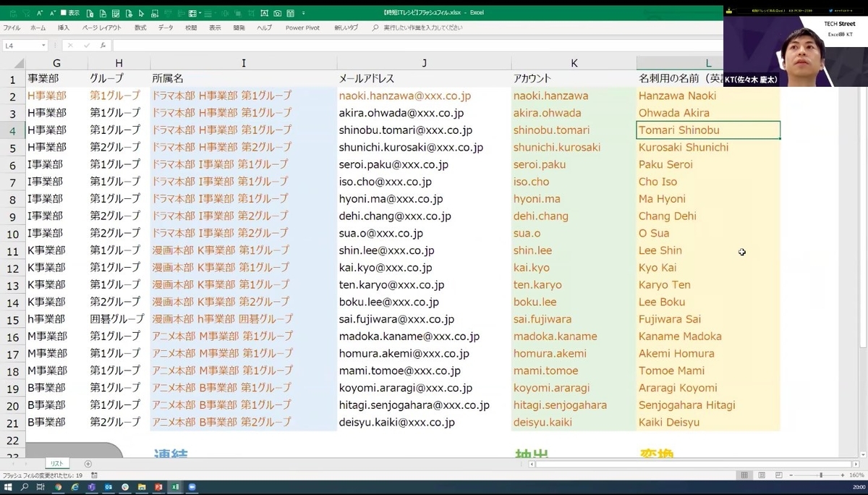Screen dimensions: 868x495
Task: Click the vertical scrollbar down arrow
Action: tap(863, 454)
